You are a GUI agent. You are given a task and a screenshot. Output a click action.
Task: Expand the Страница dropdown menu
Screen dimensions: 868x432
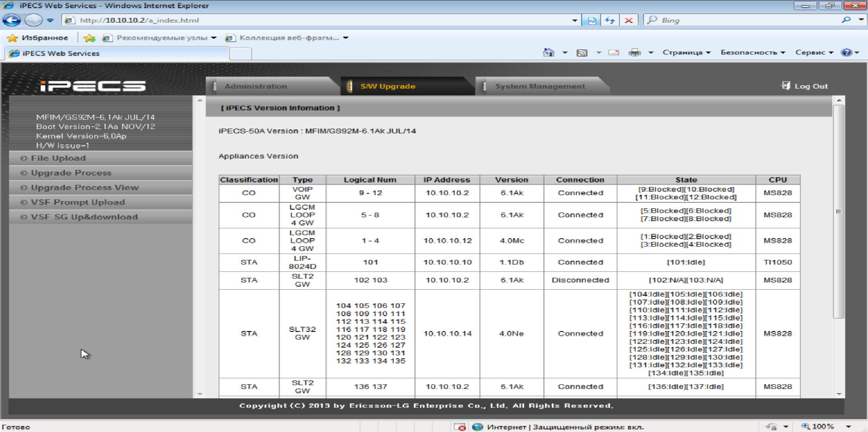pyautogui.click(x=686, y=53)
